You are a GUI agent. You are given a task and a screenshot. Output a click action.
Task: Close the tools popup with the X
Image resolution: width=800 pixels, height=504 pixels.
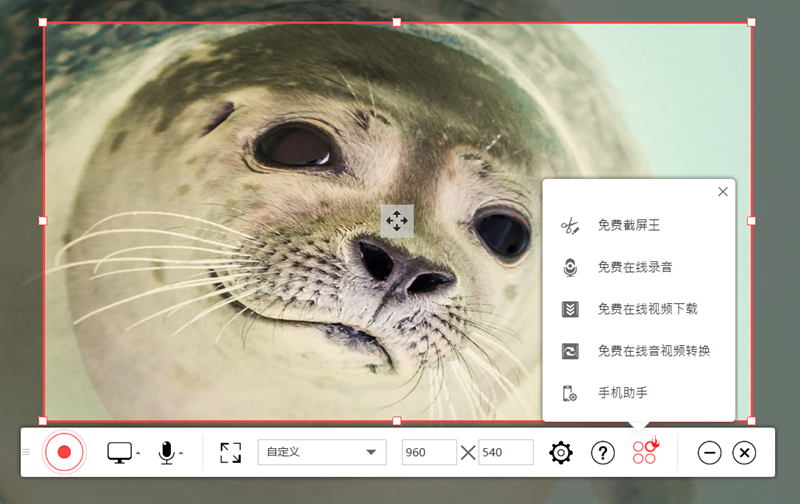[723, 192]
